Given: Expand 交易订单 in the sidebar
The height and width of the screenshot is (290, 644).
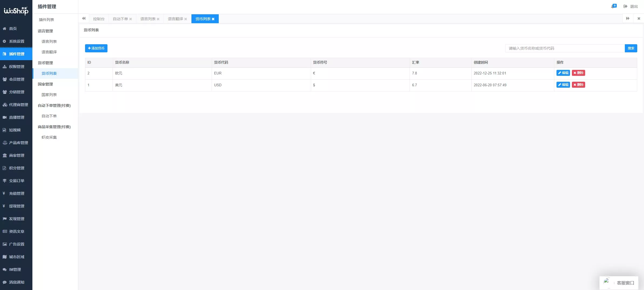Looking at the screenshot, I should (x=16, y=181).
